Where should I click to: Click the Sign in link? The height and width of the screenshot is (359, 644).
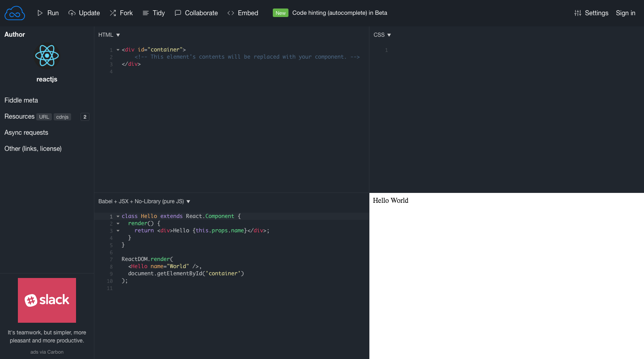click(x=625, y=13)
